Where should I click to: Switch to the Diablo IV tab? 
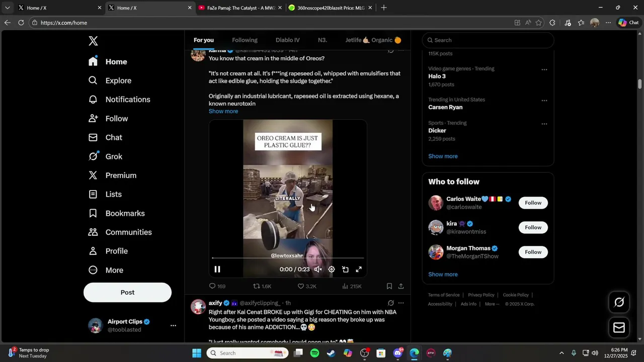[x=288, y=40]
